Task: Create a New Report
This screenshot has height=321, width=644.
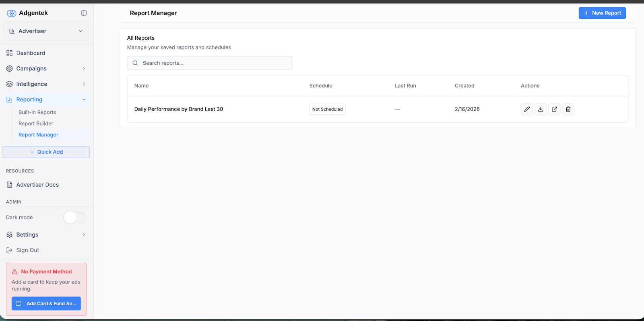Action: (x=602, y=13)
